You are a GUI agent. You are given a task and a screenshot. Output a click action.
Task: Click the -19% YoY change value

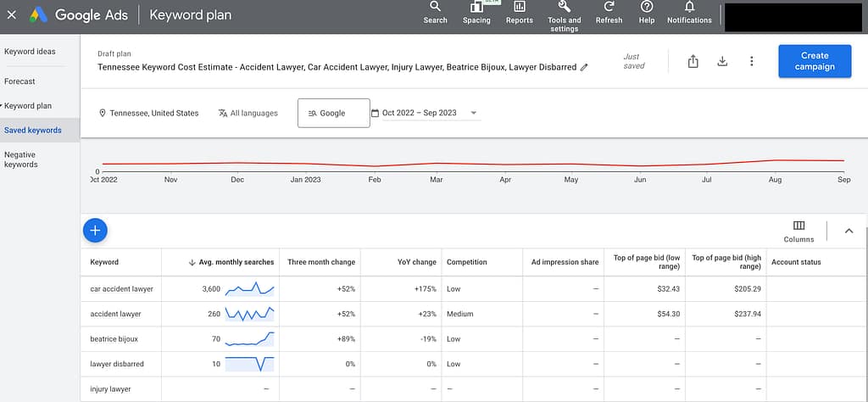pos(427,339)
